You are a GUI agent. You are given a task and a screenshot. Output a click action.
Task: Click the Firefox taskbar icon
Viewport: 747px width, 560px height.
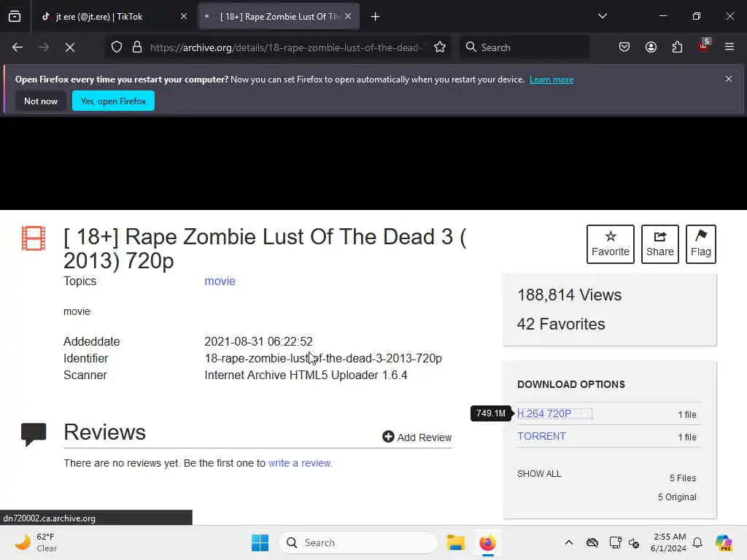pos(487,542)
